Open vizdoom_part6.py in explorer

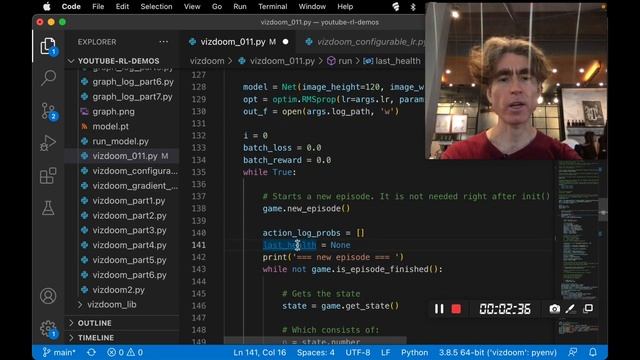point(129,275)
